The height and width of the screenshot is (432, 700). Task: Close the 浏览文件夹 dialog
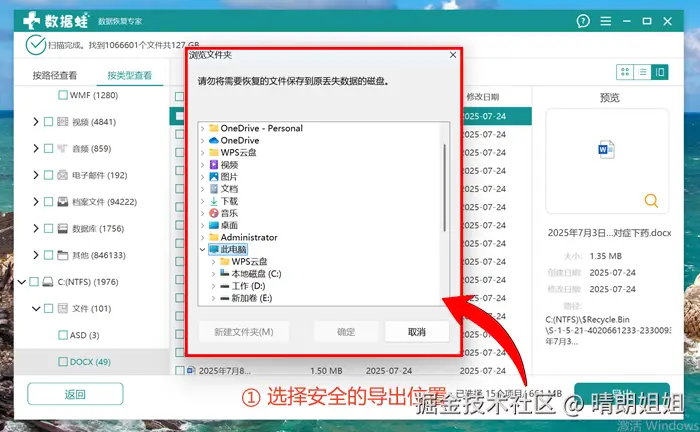pos(453,55)
